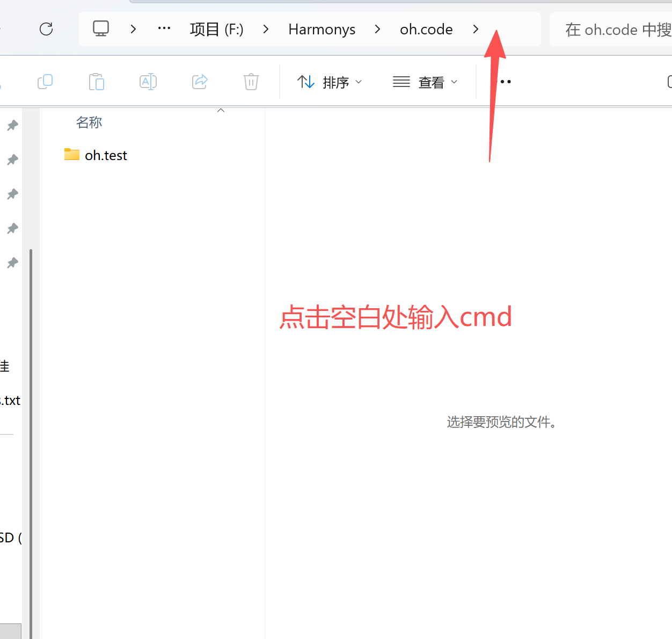The height and width of the screenshot is (639, 672).
Task: Open the 查看 view options dropdown
Action: 425,82
